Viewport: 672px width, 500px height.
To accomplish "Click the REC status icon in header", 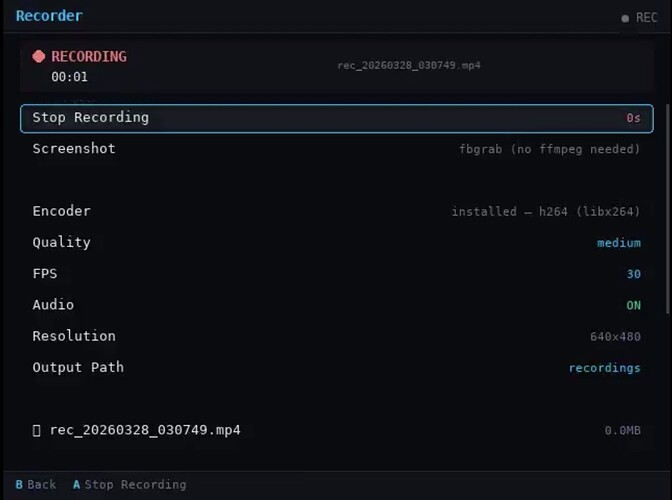I will pos(625,18).
